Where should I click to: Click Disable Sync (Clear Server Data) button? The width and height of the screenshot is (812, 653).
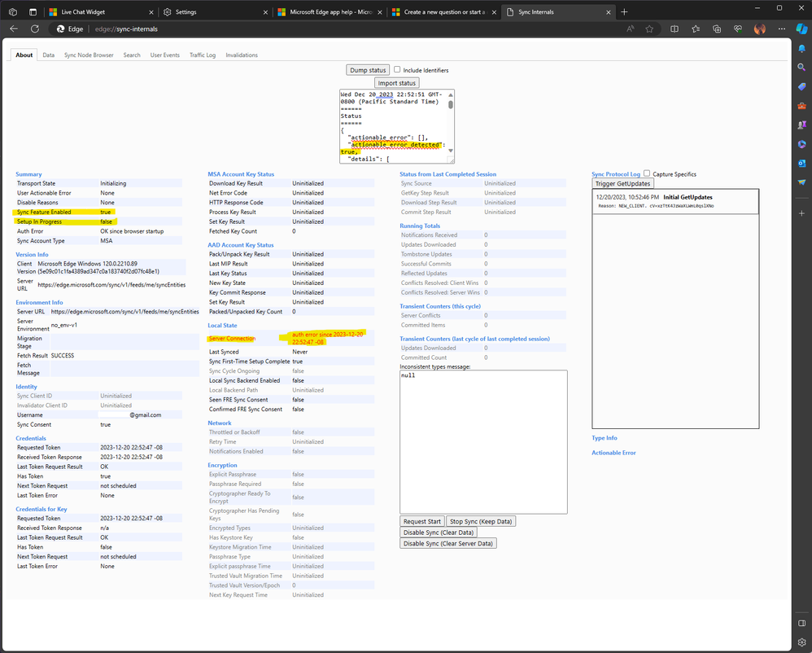coord(447,543)
